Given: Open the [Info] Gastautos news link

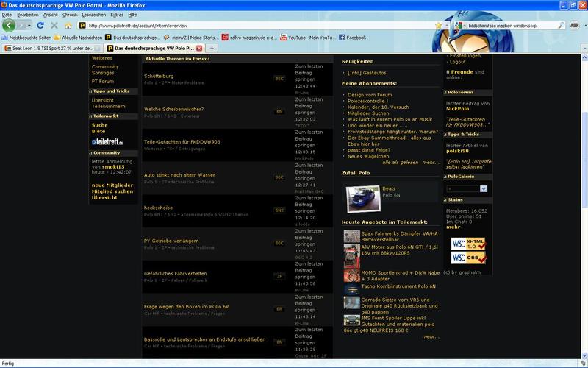Looking at the screenshot, I should (x=366, y=73).
